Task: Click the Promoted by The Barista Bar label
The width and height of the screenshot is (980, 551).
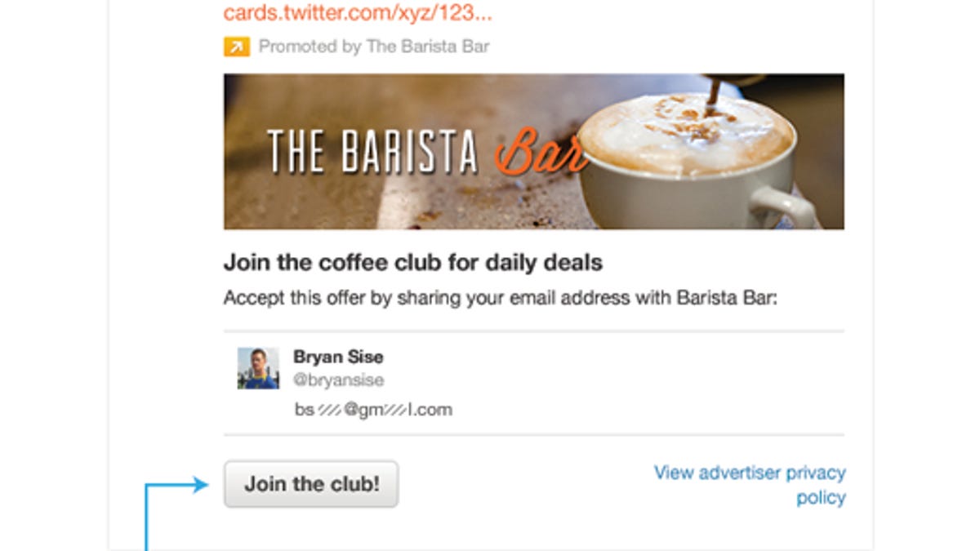Action: point(374,47)
